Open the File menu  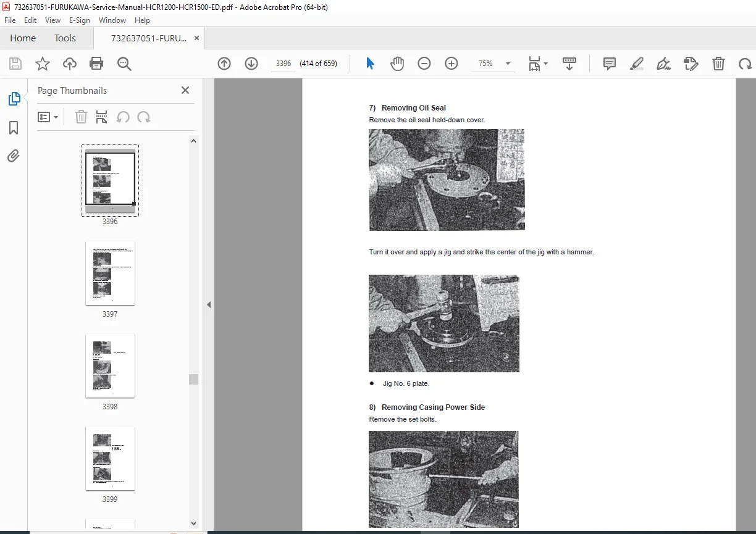(10, 20)
